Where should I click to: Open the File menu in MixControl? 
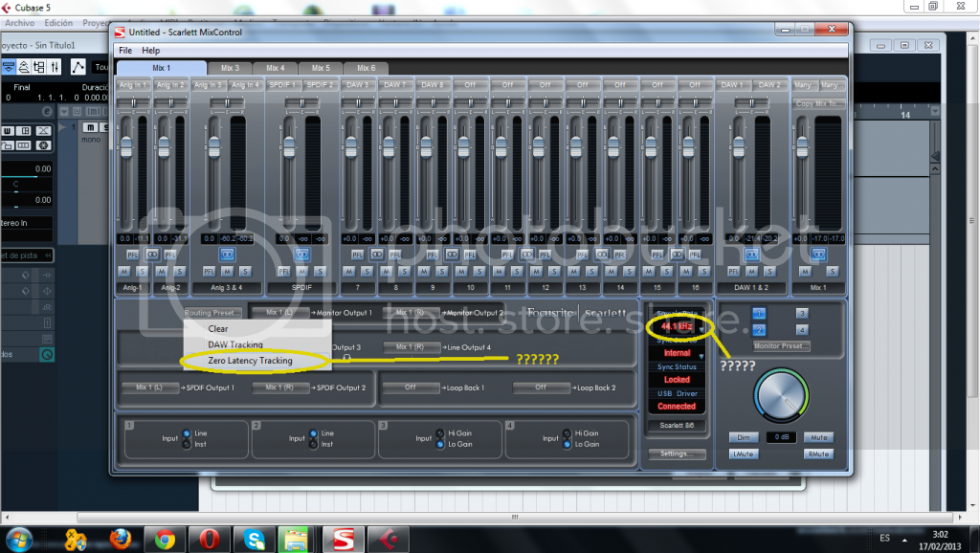(125, 51)
